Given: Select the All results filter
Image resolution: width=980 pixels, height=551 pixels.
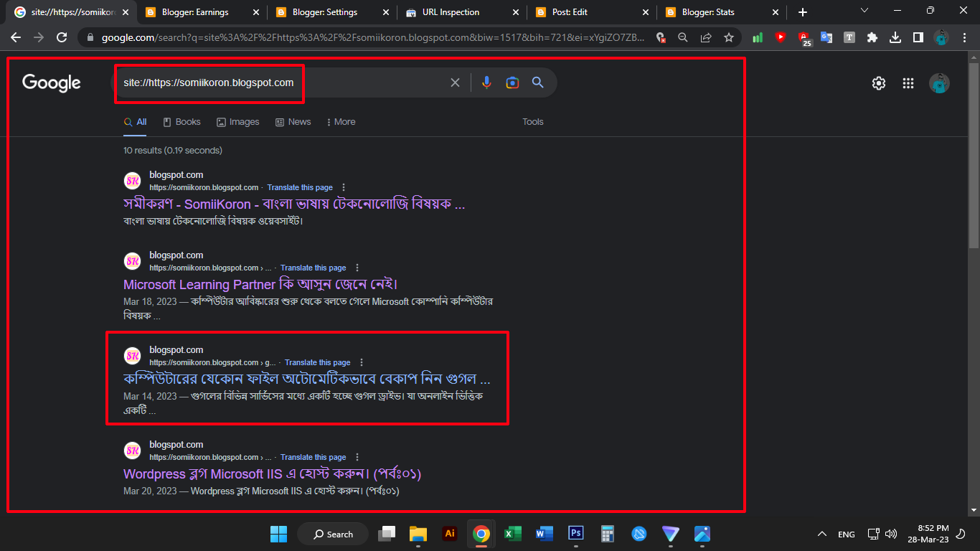Looking at the screenshot, I should click(x=135, y=122).
